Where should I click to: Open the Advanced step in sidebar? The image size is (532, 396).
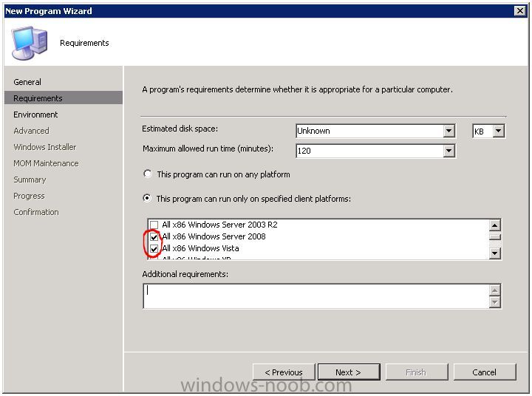tap(31, 131)
